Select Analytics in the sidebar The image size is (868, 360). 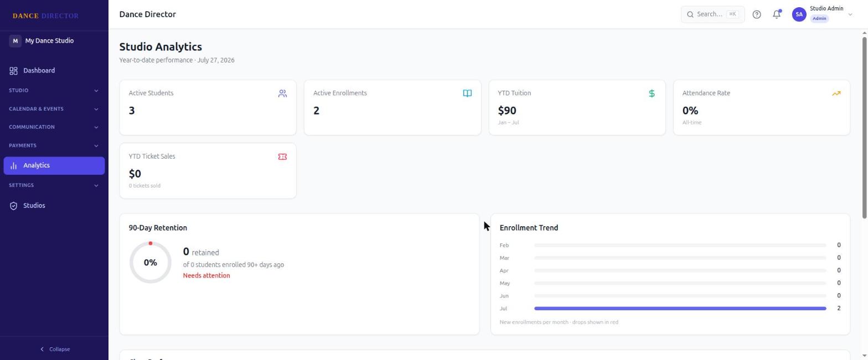click(54, 166)
